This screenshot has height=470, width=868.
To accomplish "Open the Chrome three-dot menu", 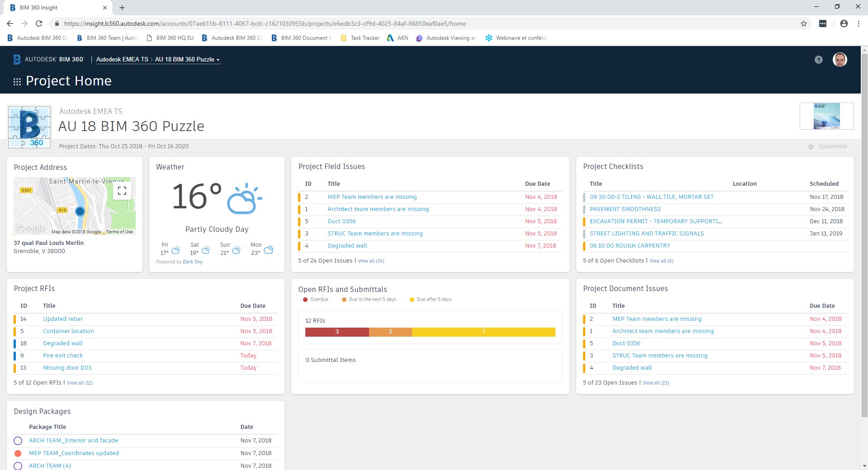I will [859, 23].
